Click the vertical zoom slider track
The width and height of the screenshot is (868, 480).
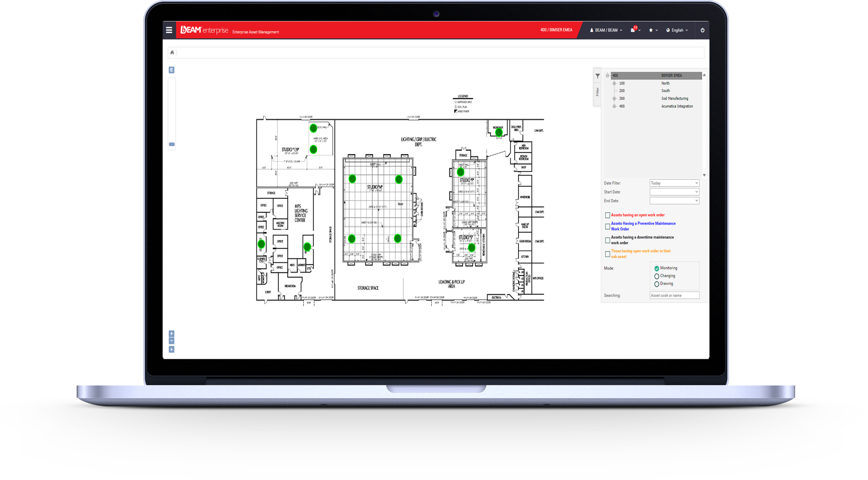[x=172, y=114]
